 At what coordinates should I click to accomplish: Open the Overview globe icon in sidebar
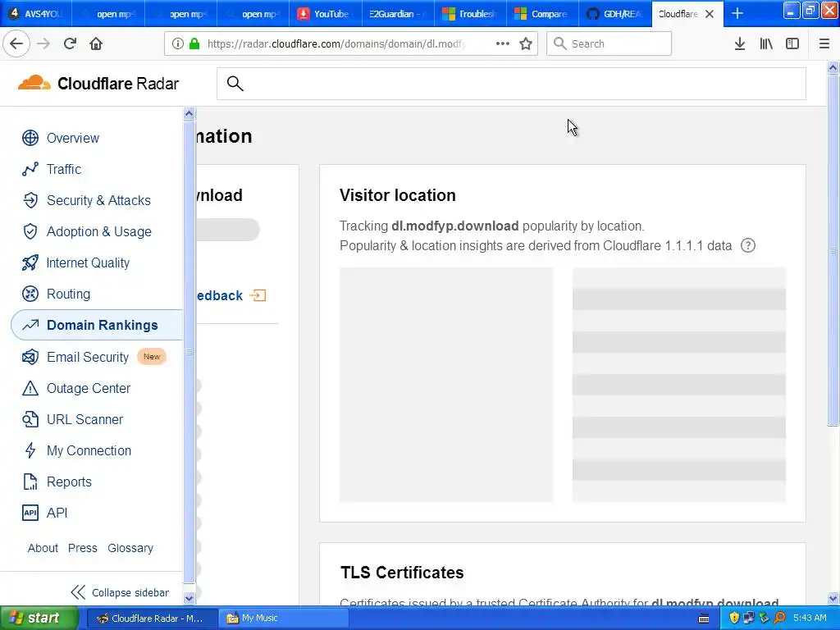tap(30, 138)
